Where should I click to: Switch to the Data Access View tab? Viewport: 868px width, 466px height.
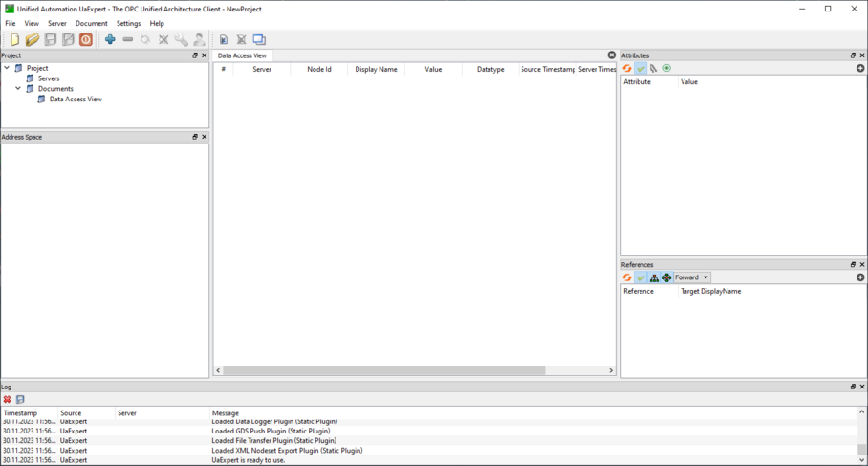(x=242, y=55)
